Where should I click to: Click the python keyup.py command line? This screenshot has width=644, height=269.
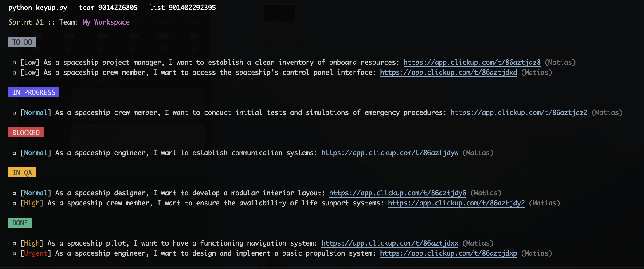[112, 8]
